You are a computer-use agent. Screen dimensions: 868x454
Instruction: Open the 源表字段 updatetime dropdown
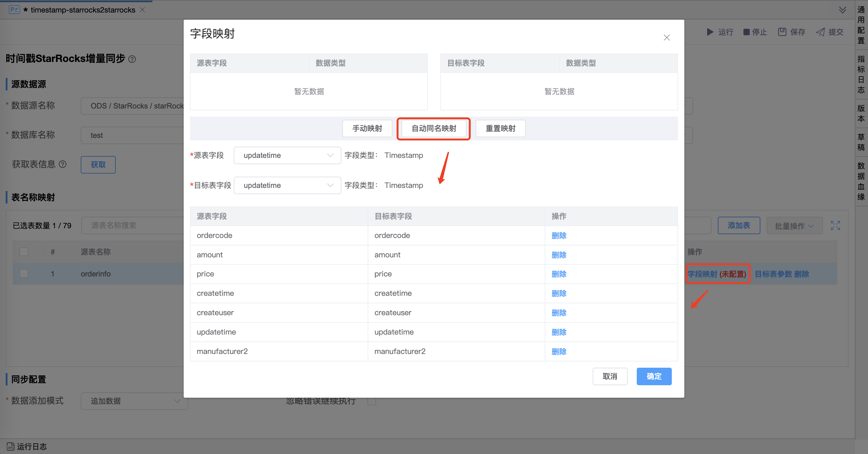287,155
